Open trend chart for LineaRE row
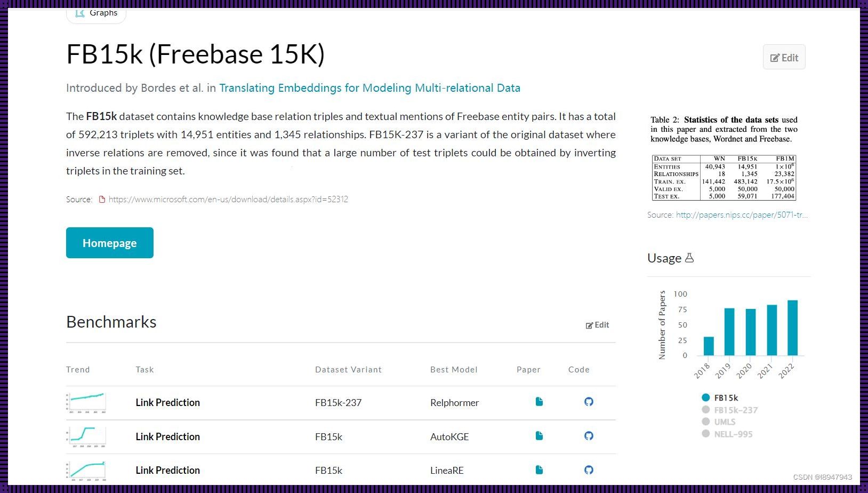This screenshot has height=493, width=868. 86,471
